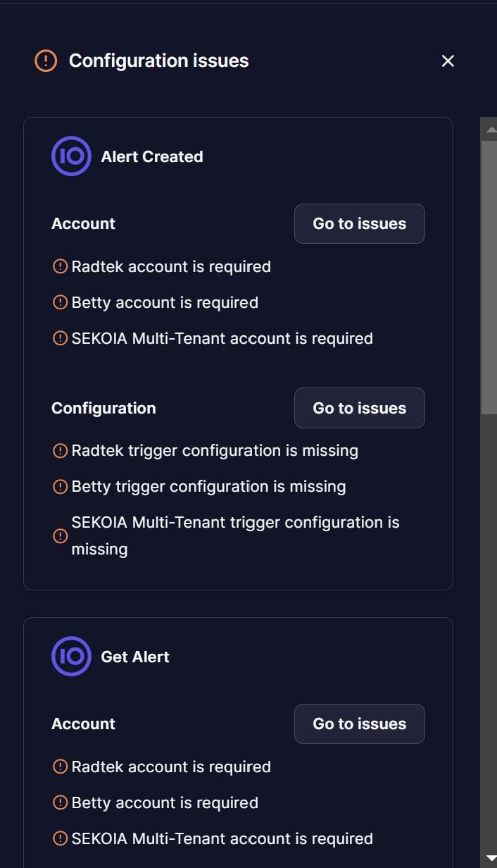Select the Alert Created card title

(152, 156)
